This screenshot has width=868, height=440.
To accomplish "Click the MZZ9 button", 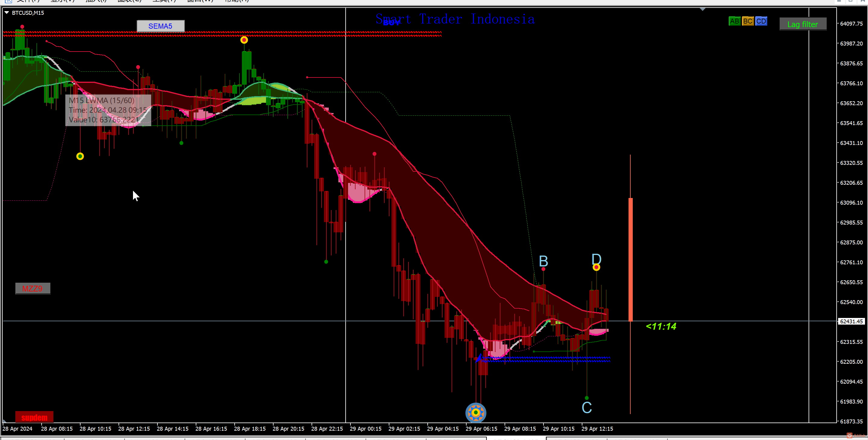I will point(33,288).
